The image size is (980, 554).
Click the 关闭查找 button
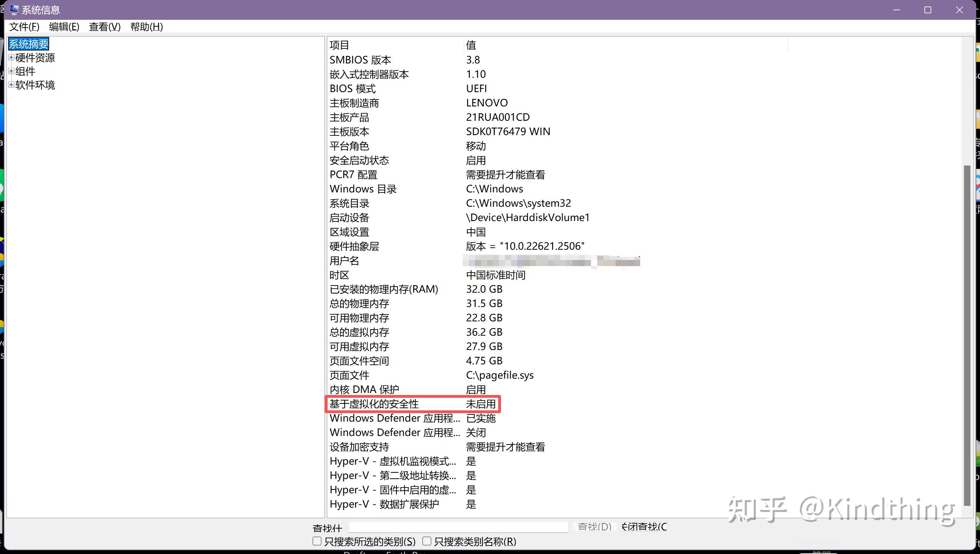(644, 526)
